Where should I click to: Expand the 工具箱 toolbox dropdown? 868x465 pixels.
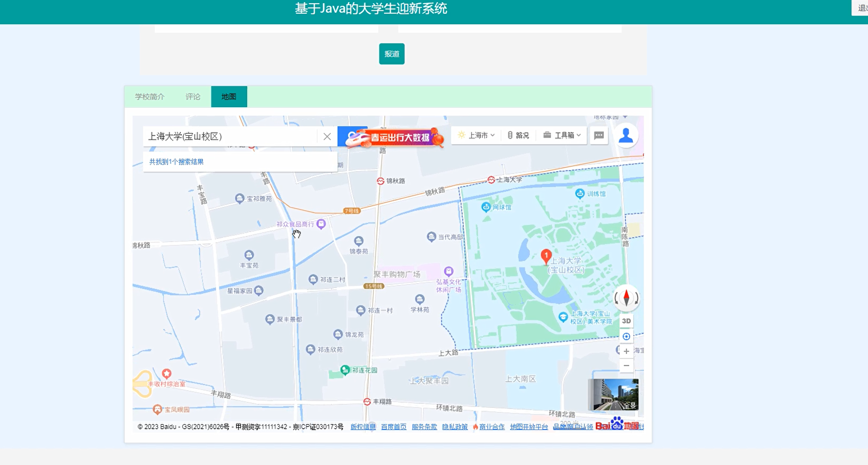coord(562,135)
